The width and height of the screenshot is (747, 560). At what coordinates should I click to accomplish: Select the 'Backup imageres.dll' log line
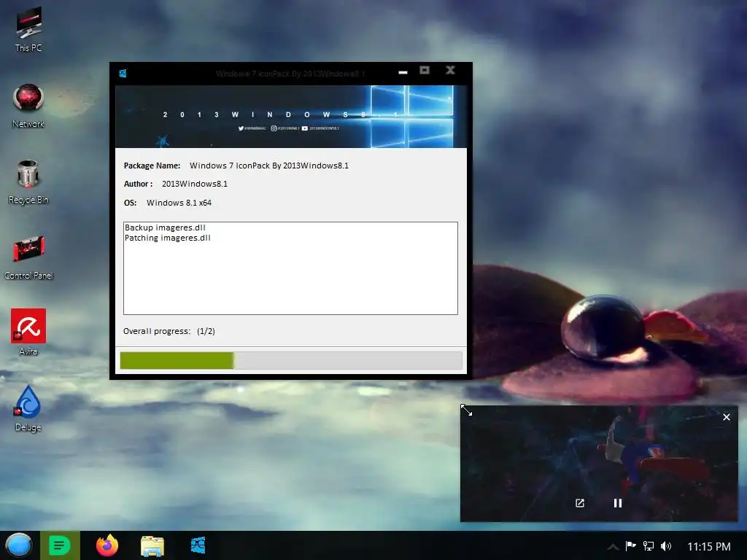point(165,227)
